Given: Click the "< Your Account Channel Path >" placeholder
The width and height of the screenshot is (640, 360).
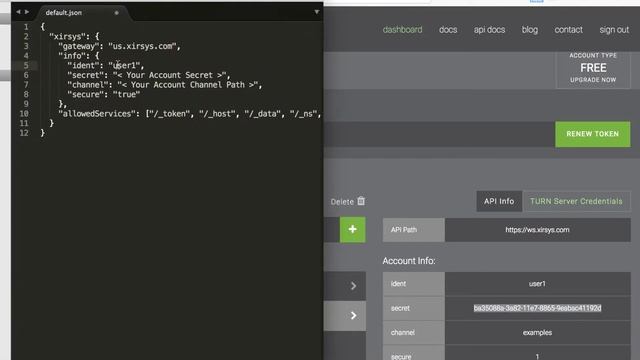Looking at the screenshot, I should point(188,85).
